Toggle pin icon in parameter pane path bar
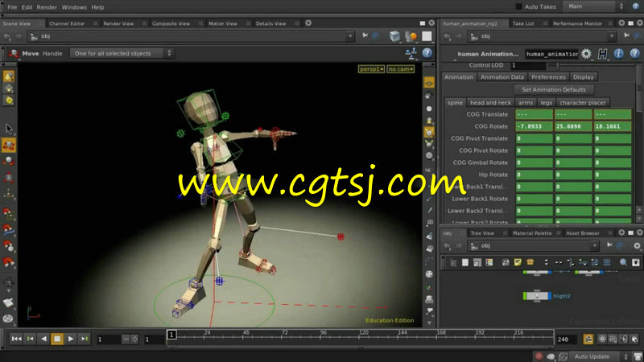Image resolution: width=644 pixels, height=362 pixels. 626,36
